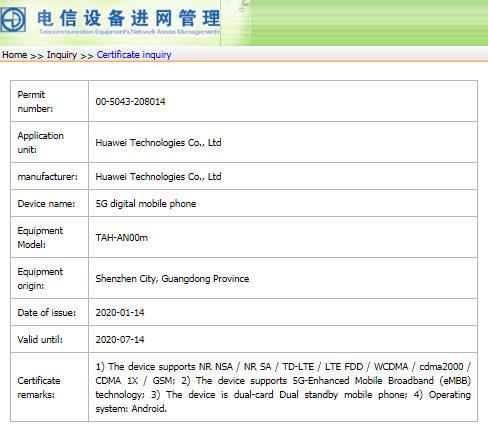This screenshot has height=434, width=488.
Task: Click the Chinese site title banner
Action: click(128, 18)
